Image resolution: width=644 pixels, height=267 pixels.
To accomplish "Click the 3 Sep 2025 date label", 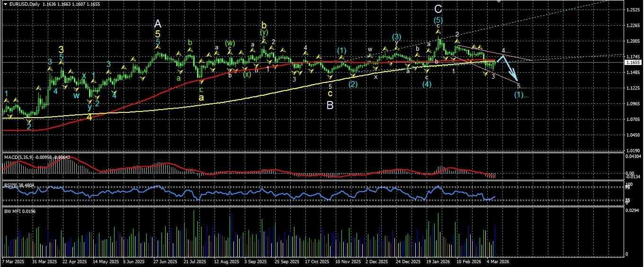I will point(256,261).
